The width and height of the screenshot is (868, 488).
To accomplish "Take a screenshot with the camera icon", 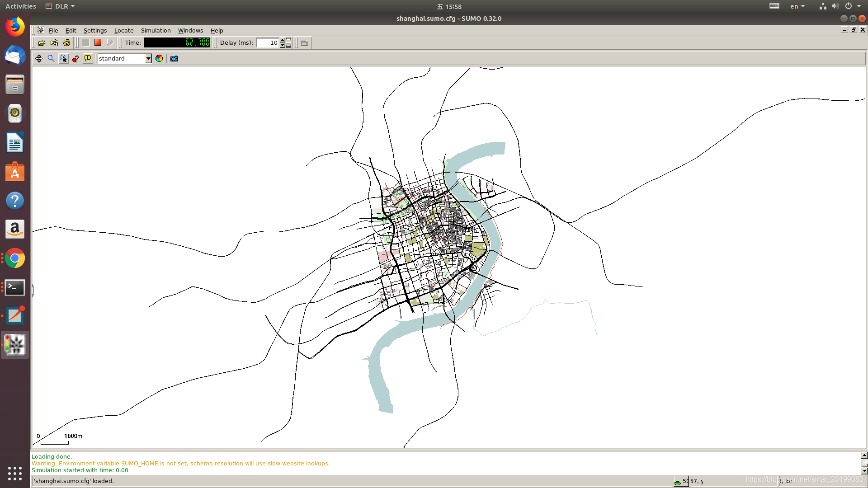I will coord(174,58).
